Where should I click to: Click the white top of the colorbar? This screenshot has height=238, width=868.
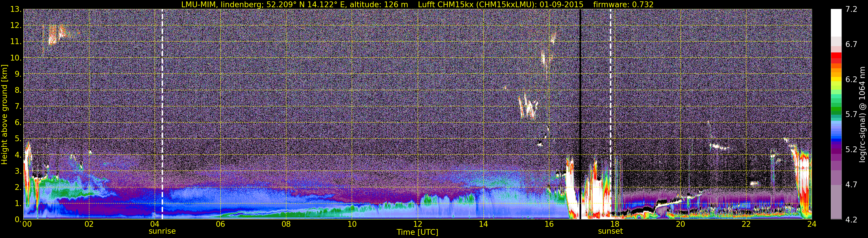coord(836,22)
